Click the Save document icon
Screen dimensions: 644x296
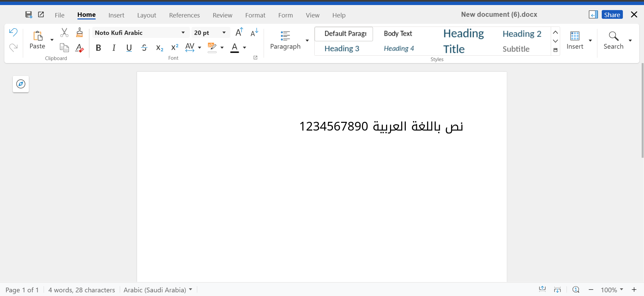click(x=29, y=14)
